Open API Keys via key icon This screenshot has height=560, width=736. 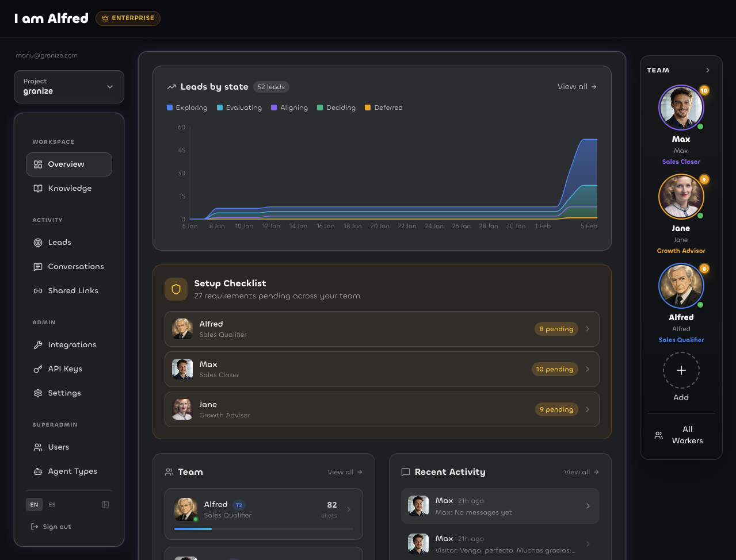38,369
